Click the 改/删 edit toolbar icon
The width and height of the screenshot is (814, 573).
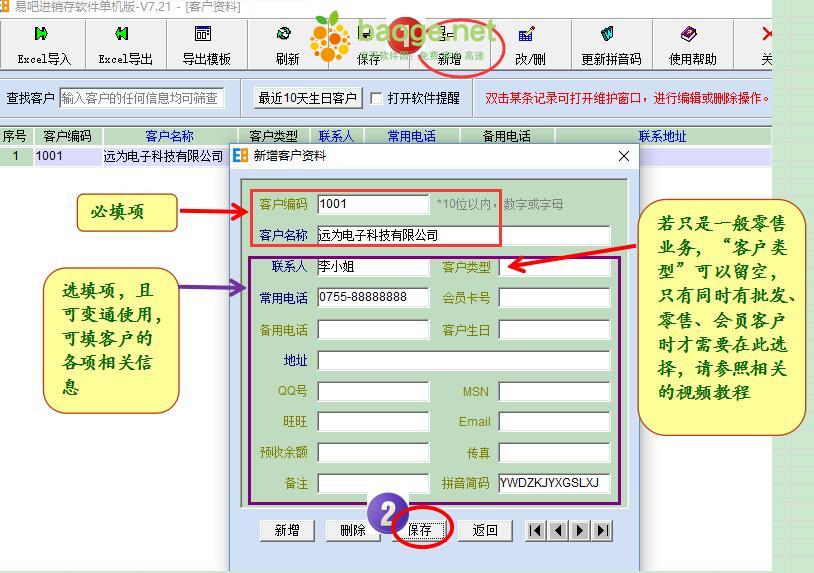point(530,45)
